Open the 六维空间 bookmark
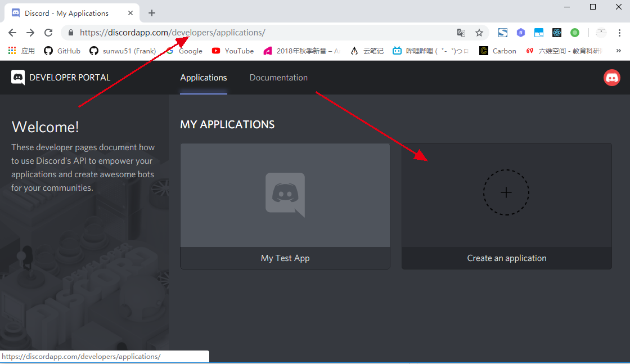This screenshot has height=364, width=630. (x=564, y=51)
